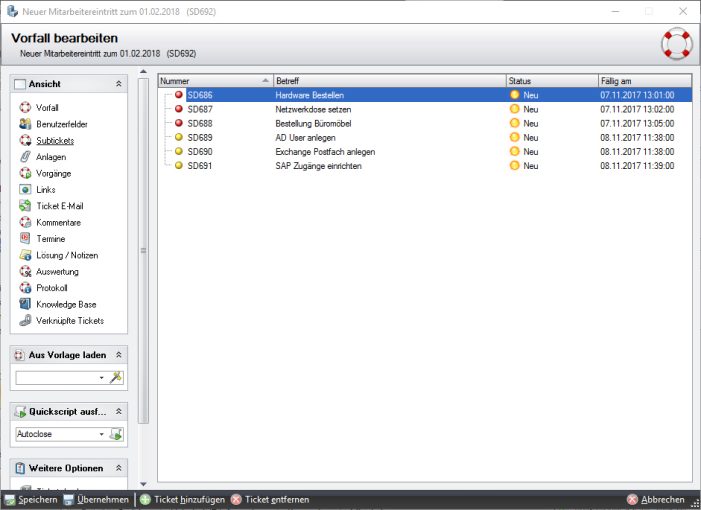Screen dimensions: 701x510
Task: Switch to the Protokoll view
Action: [x=52, y=288]
